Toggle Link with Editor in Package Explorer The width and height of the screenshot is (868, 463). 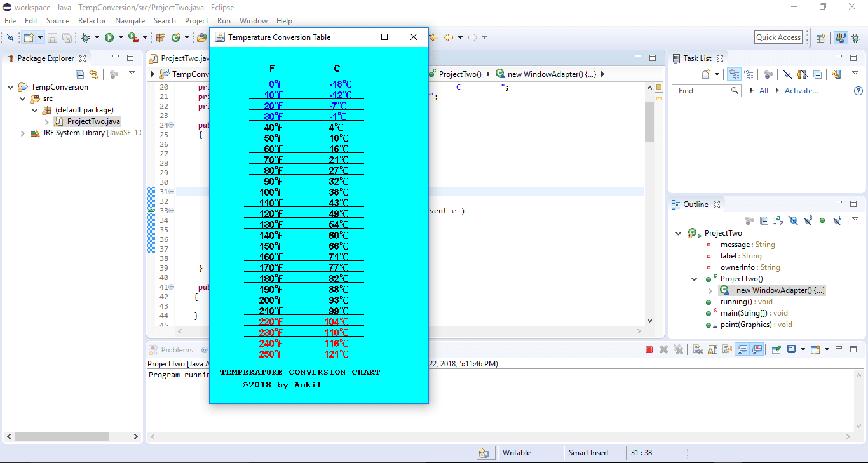[x=94, y=74]
